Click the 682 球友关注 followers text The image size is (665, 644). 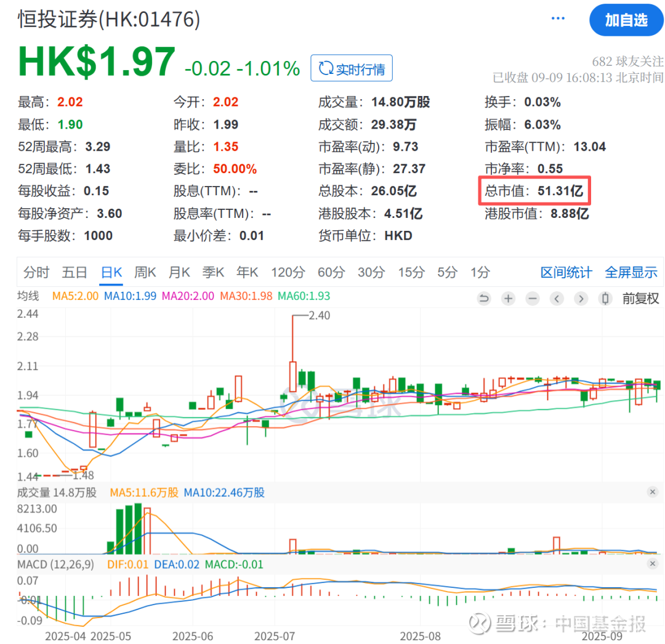point(627,62)
